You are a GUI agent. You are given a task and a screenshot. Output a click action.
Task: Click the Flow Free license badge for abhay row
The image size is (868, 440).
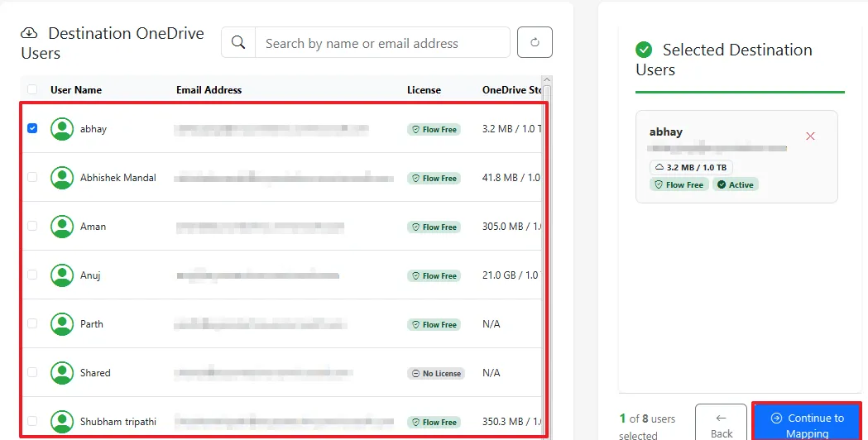[x=434, y=130]
